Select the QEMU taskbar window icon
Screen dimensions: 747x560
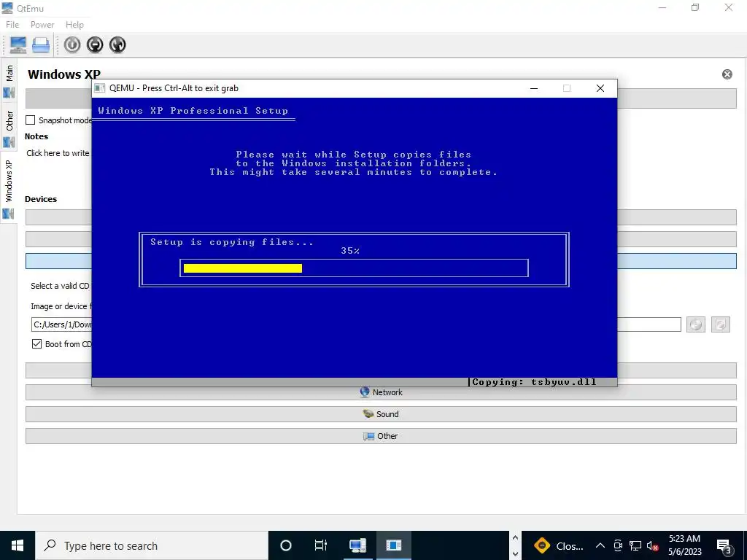point(393,545)
